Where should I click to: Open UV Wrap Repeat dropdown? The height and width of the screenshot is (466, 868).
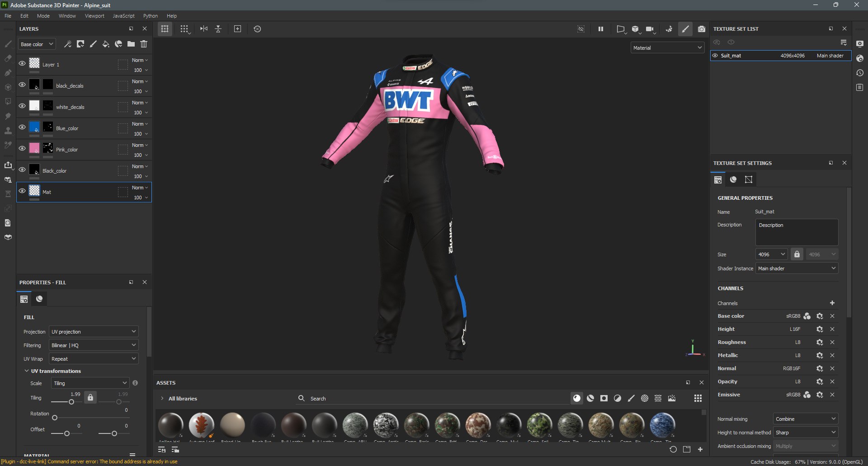pyautogui.click(x=94, y=358)
